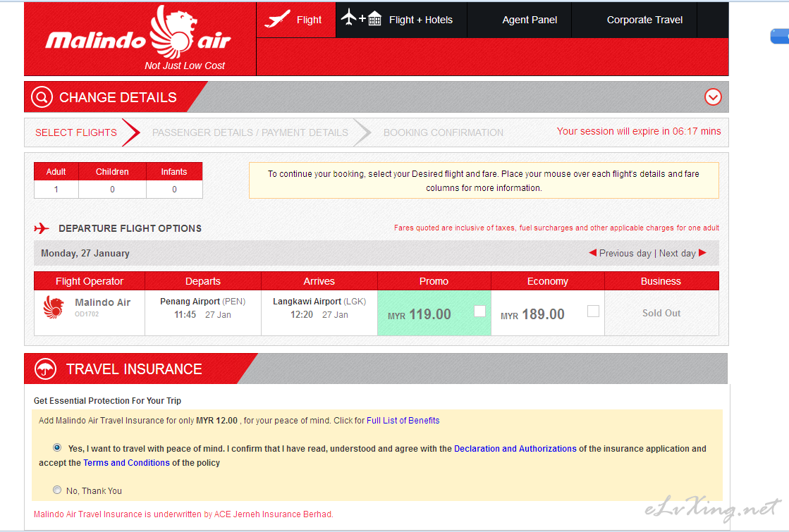Click the Adult column header
Viewport: 789px width, 532px height.
pyautogui.click(x=56, y=171)
